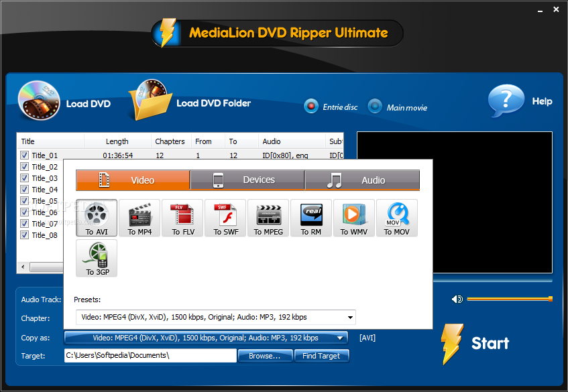Click the Load DVD Folder text label
This screenshot has width=568, height=392.
pos(214,103)
